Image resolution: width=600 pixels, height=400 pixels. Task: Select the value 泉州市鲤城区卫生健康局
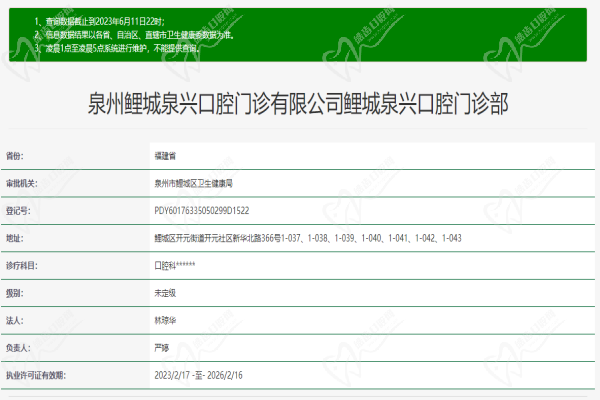click(x=193, y=183)
